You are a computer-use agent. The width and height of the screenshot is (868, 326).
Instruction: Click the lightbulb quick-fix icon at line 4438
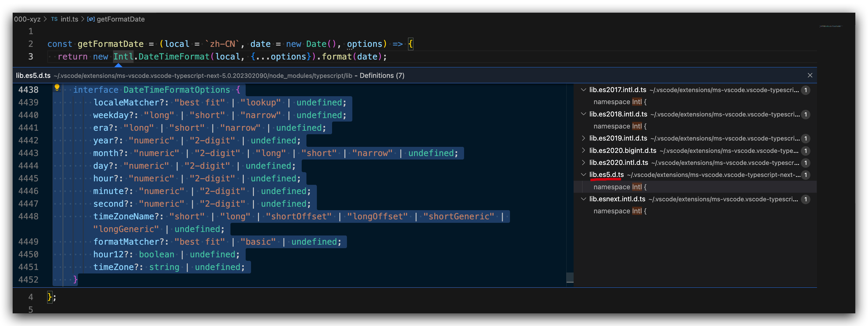tap(57, 88)
